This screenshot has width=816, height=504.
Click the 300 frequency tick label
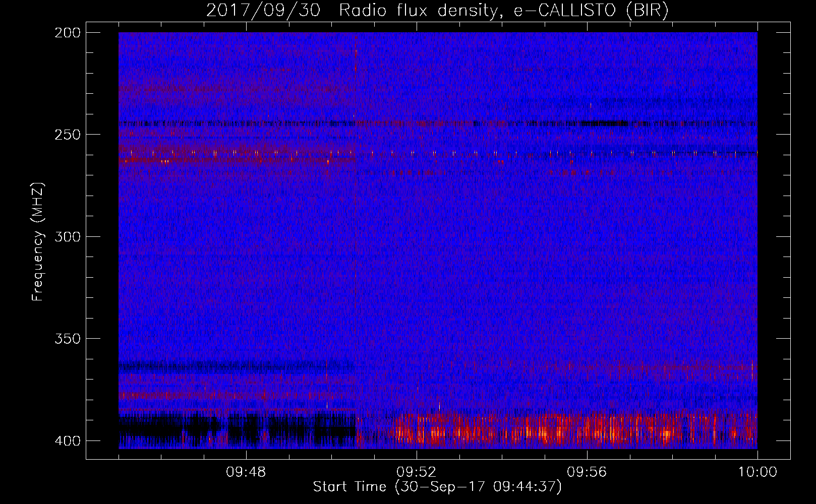tap(68, 236)
